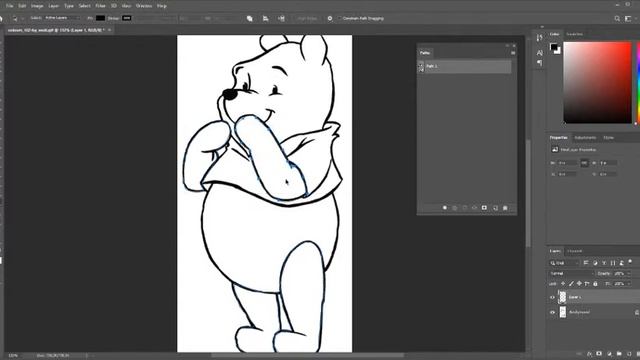Switch to the Swatches tab
The width and height of the screenshot is (640, 360).
click(575, 34)
